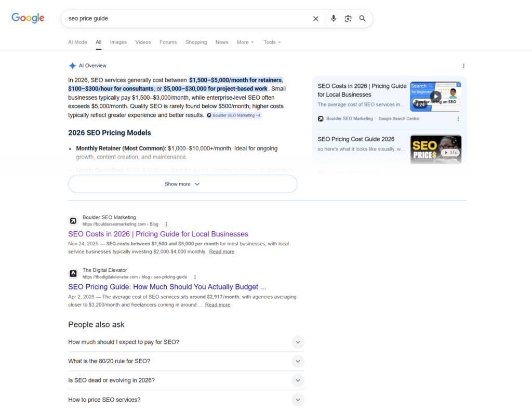Open "SEO Pricing Guide: How Much Should You" result
The image size is (532, 410).
coord(167,287)
